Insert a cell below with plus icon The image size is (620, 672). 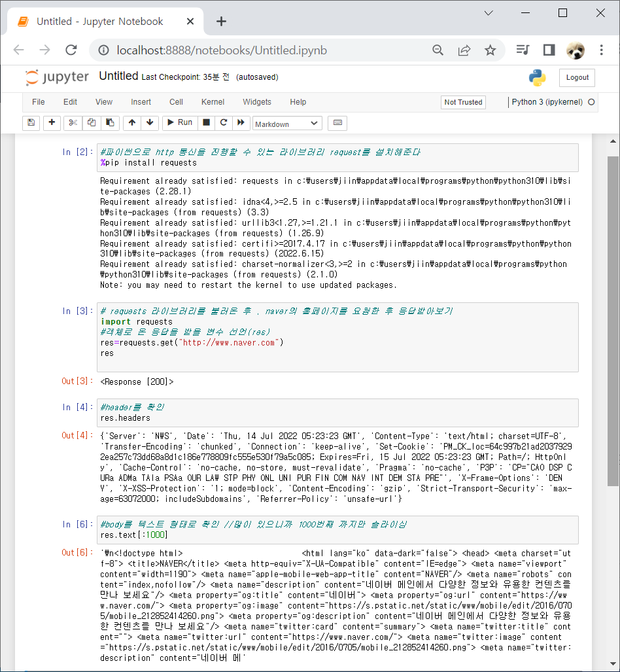click(x=52, y=123)
